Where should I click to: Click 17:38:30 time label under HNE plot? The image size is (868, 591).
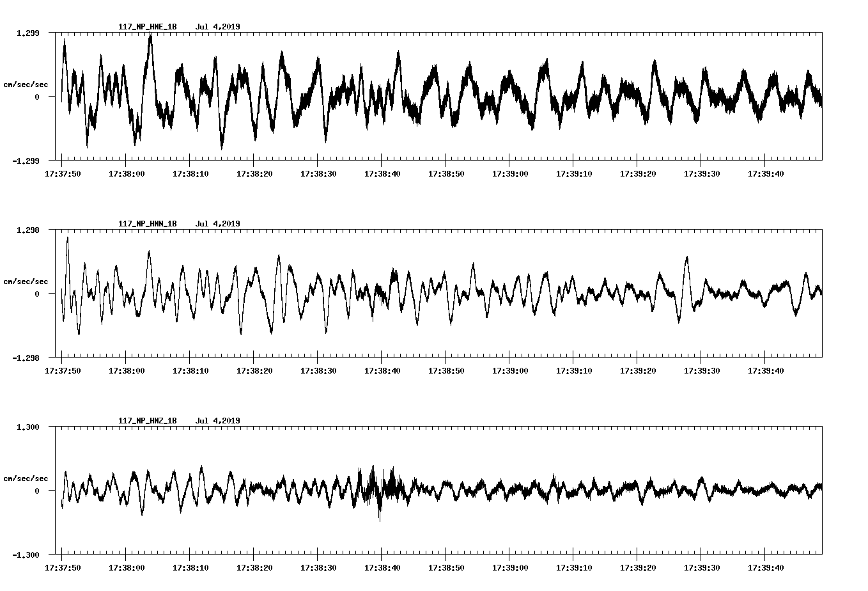[318, 173]
